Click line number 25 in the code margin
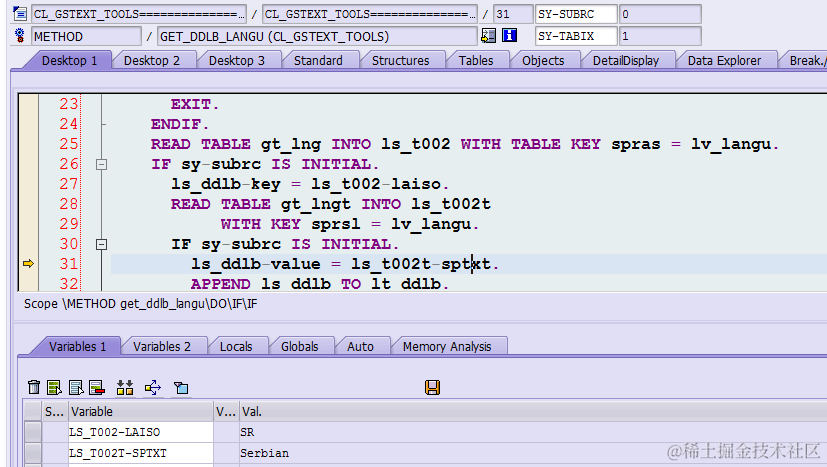This screenshot has height=467, width=827. [x=69, y=144]
